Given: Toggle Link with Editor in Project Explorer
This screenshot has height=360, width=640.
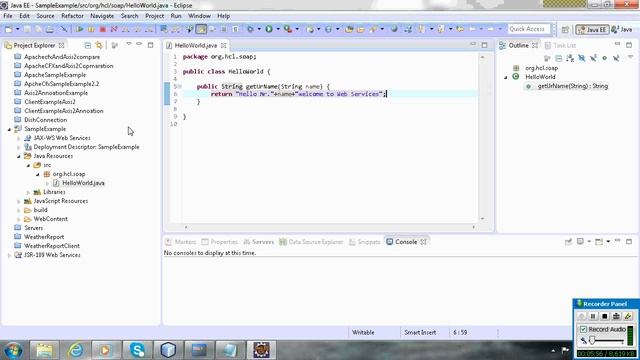Looking at the screenshot, I should (x=99, y=45).
